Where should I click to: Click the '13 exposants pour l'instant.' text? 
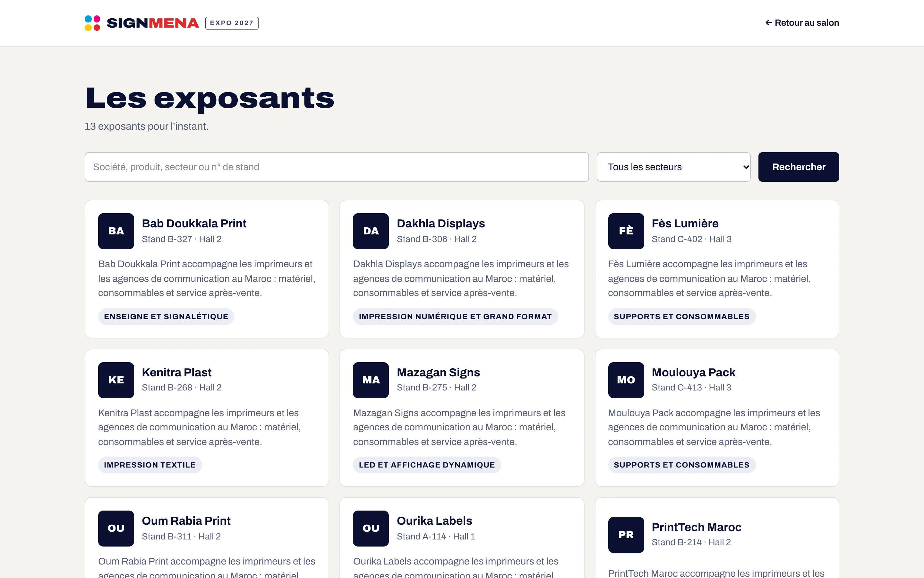click(147, 126)
